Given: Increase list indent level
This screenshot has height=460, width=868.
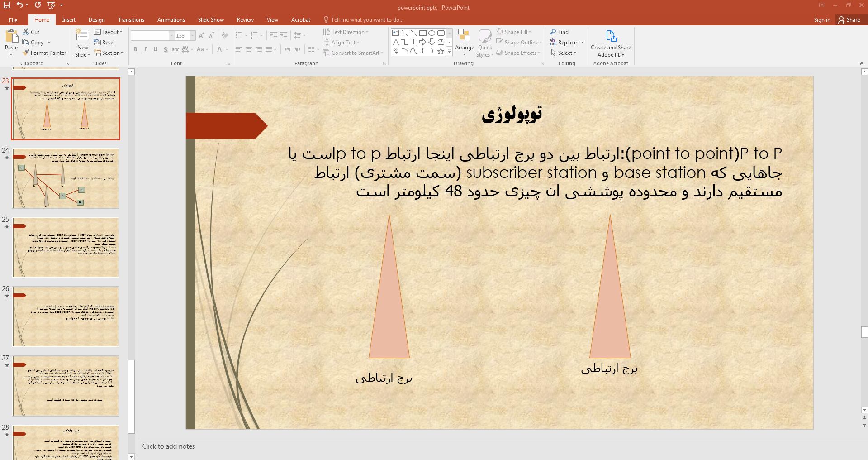Looking at the screenshot, I should 284,35.
